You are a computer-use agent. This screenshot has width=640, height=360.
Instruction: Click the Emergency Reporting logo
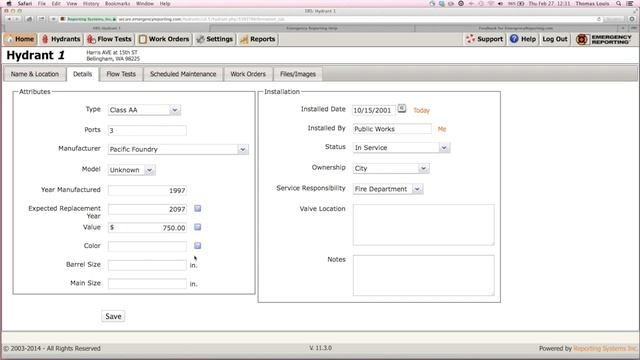(604, 39)
